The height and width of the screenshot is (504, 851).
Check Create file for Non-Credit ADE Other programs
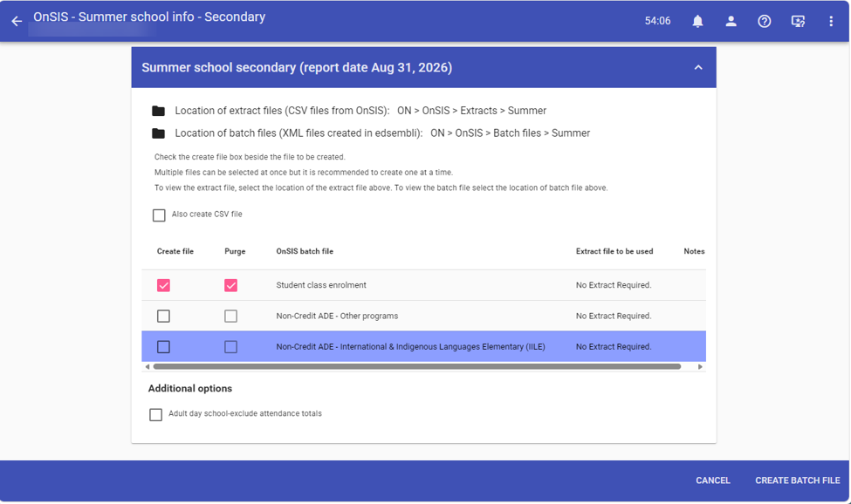pos(163,316)
